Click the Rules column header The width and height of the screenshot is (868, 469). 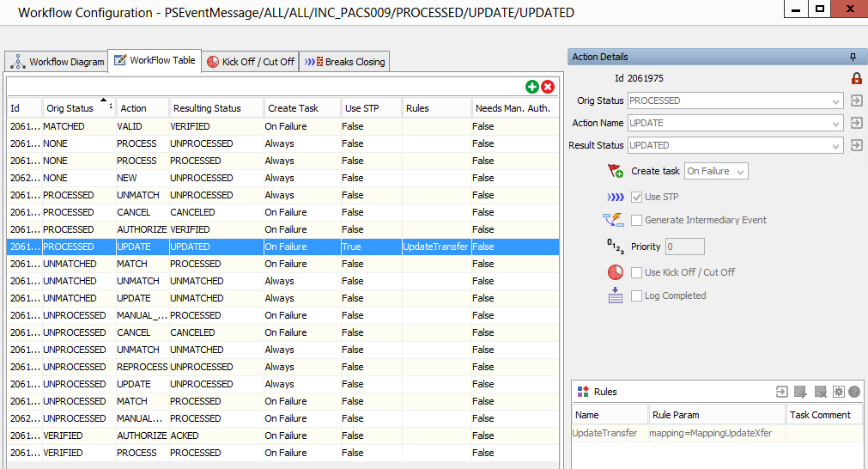tap(436, 108)
